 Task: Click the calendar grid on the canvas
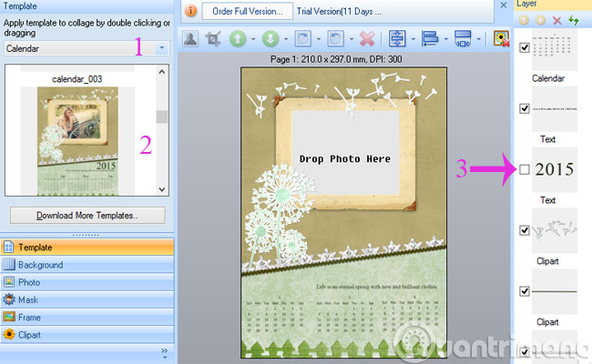click(342, 315)
